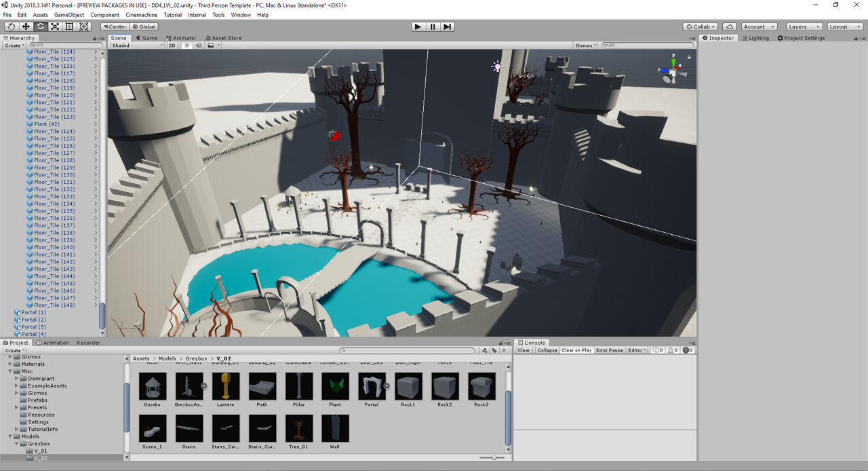This screenshot has width=868, height=471.
Task: Open the Layers dropdown
Action: click(x=804, y=26)
